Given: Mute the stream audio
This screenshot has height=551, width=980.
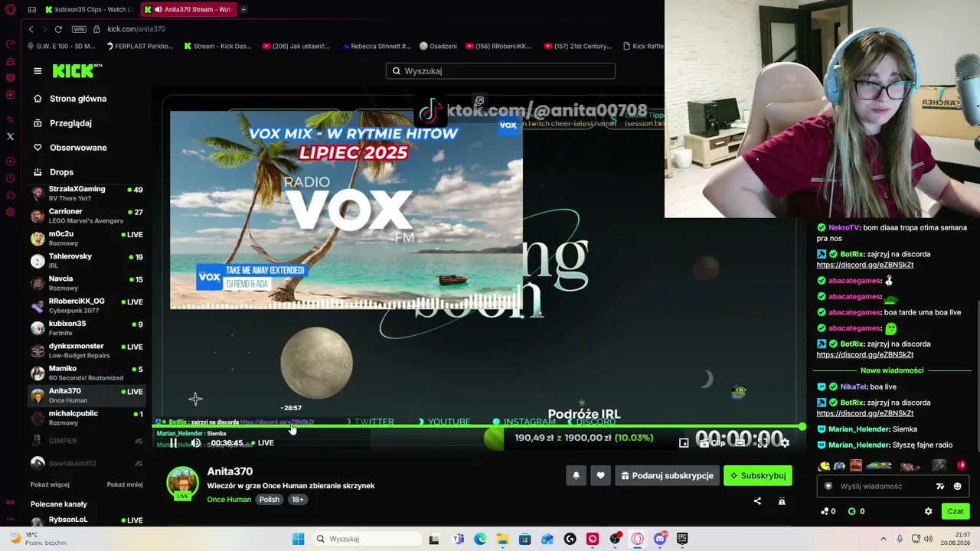Looking at the screenshot, I should point(196,443).
